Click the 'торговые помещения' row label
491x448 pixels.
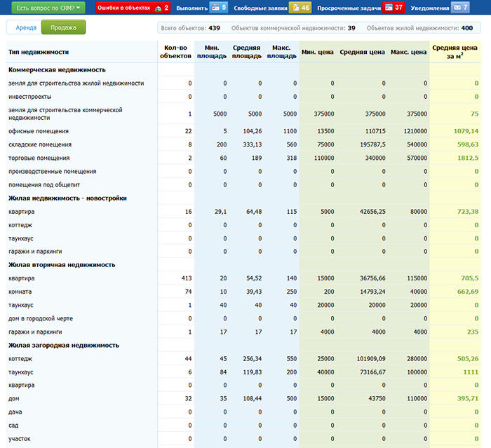(x=39, y=158)
